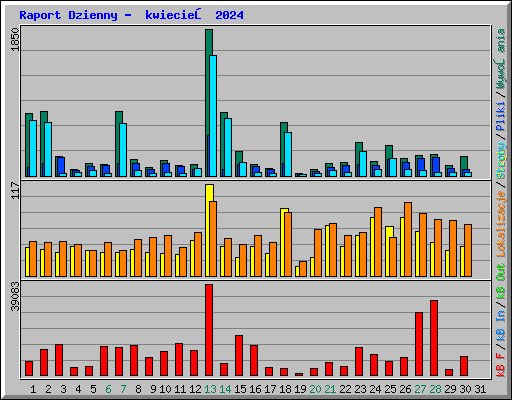512x400 pixels.
Task: Click the red bar for day 3
Action: [59, 360]
